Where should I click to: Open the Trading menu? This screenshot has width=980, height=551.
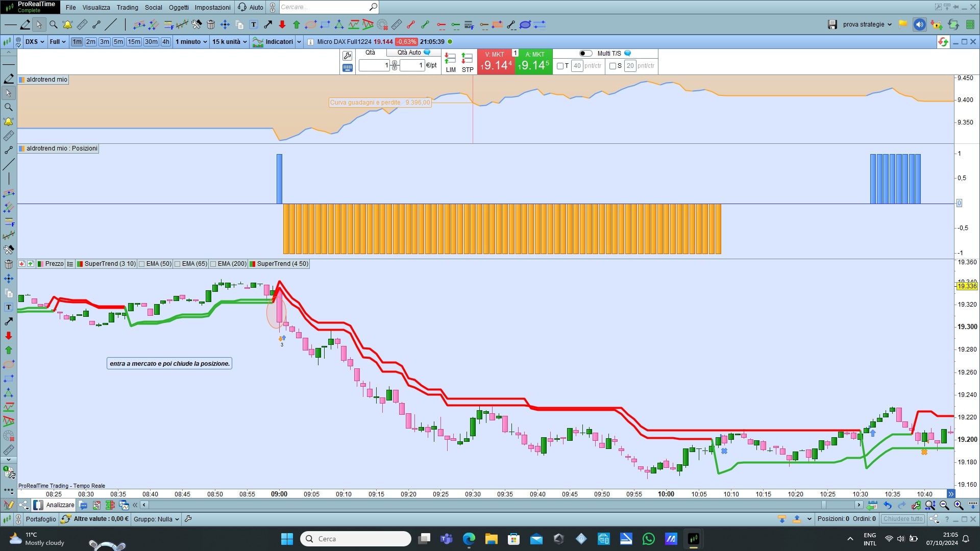pos(127,7)
